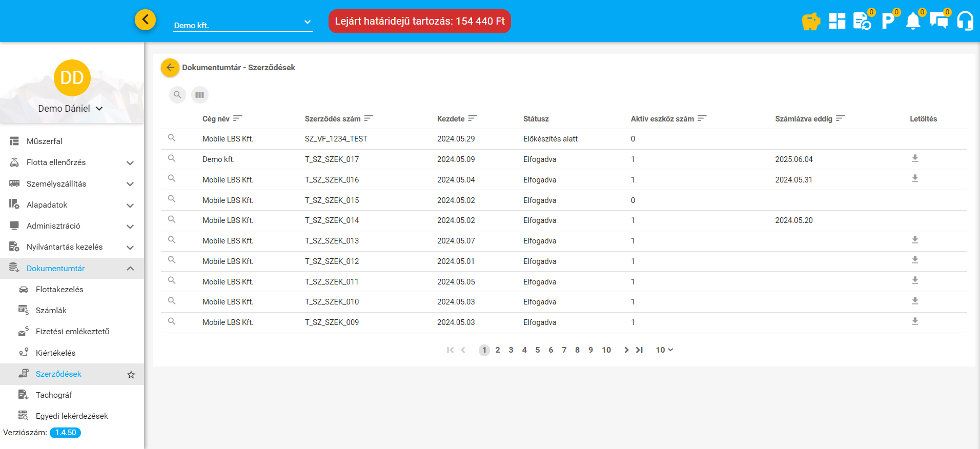Select Tachográf menu item
This screenshot has height=449, width=980.
(x=54, y=395)
